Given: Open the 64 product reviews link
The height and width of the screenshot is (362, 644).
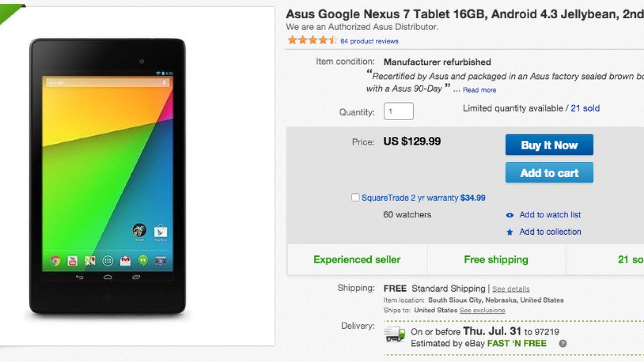Looking at the screenshot, I should point(369,41).
